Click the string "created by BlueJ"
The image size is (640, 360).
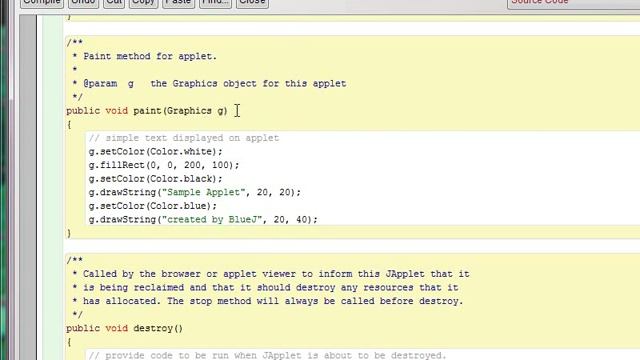click(x=211, y=220)
